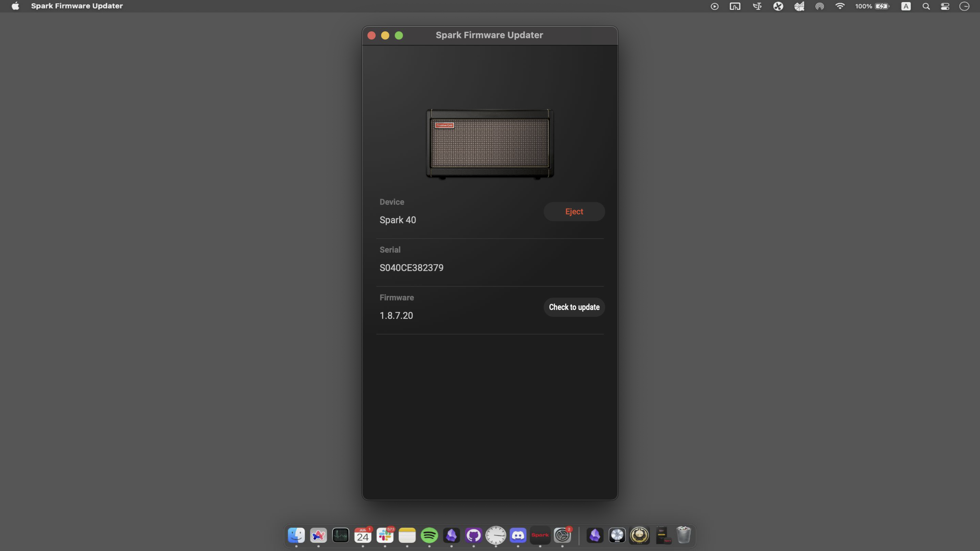Open Activity Monitor from the Dock
980x551 pixels.
[x=341, y=535]
